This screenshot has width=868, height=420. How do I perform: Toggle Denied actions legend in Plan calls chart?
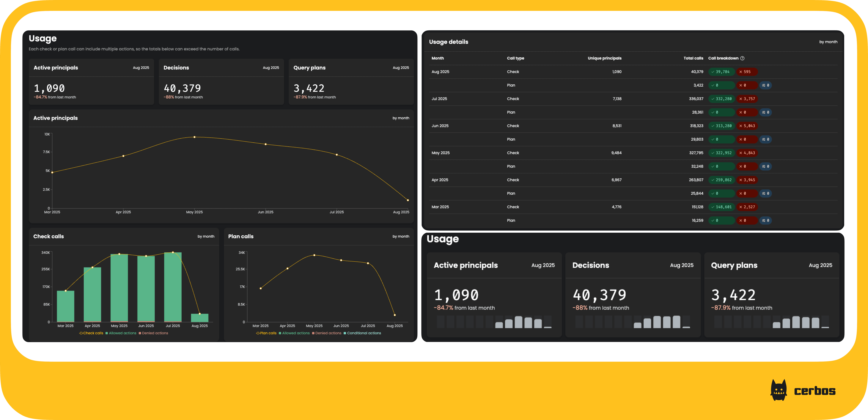pyautogui.click(x=327, y=333)
